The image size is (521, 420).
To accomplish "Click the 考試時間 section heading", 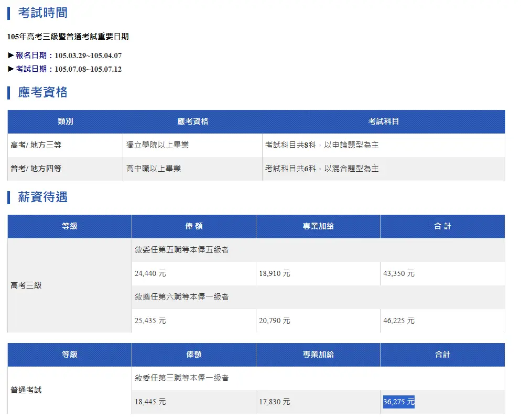I will pyautogui.click(x=42, y=13).
